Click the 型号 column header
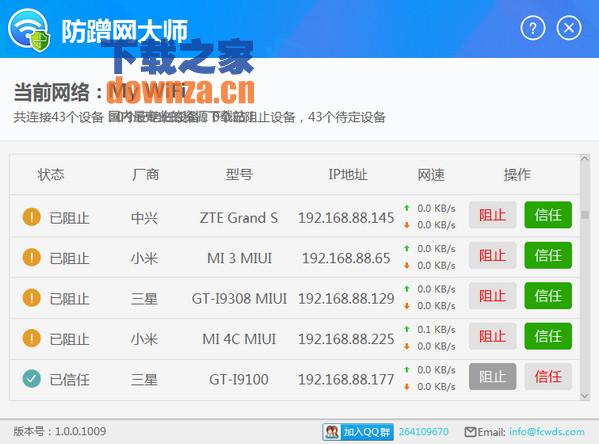599x444 pixels. [239, 175]
